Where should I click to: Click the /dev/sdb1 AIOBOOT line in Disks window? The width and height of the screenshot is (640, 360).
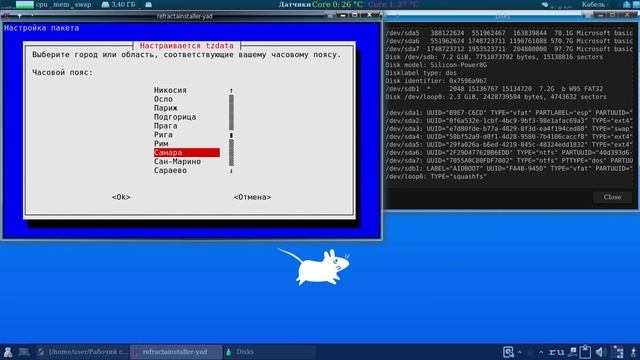[509, 169]
